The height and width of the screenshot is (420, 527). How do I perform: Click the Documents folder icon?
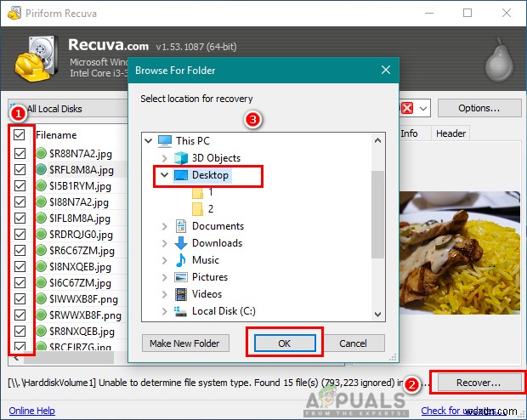181,226
